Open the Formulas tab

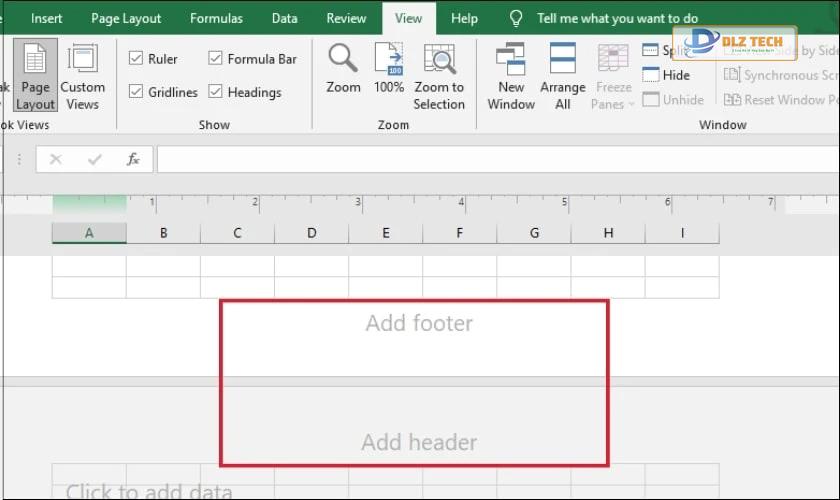coord(216,18)
